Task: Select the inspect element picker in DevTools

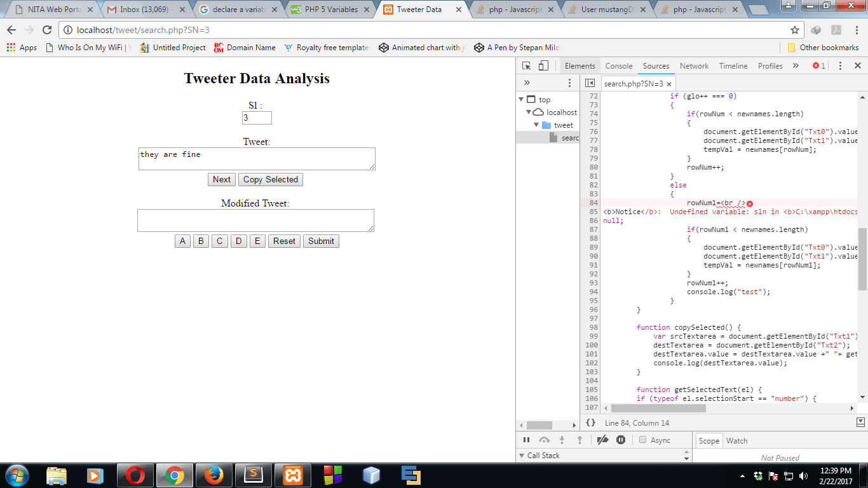Action: (x=526, y=65)
